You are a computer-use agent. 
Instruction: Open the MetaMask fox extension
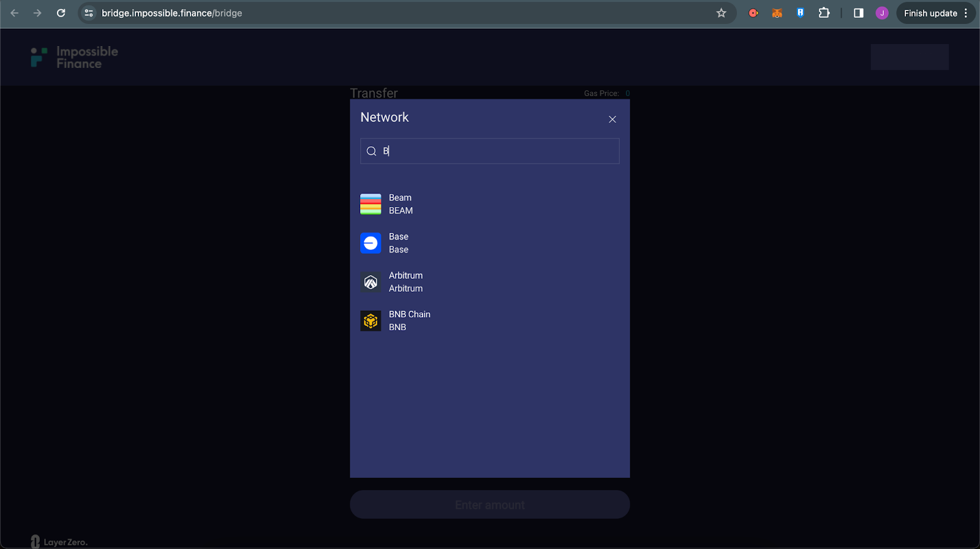(x=777, y=13)
